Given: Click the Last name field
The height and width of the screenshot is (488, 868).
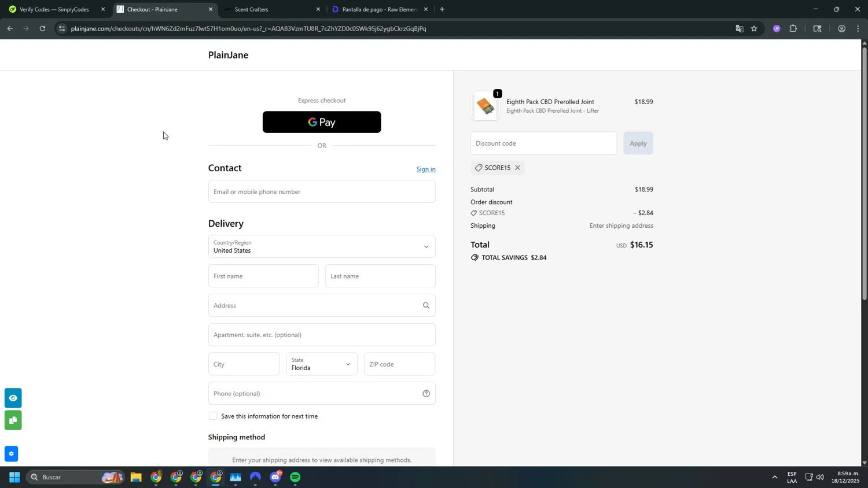Looking at the screenshot, I should pyautogui.click(x=380, y=276).
